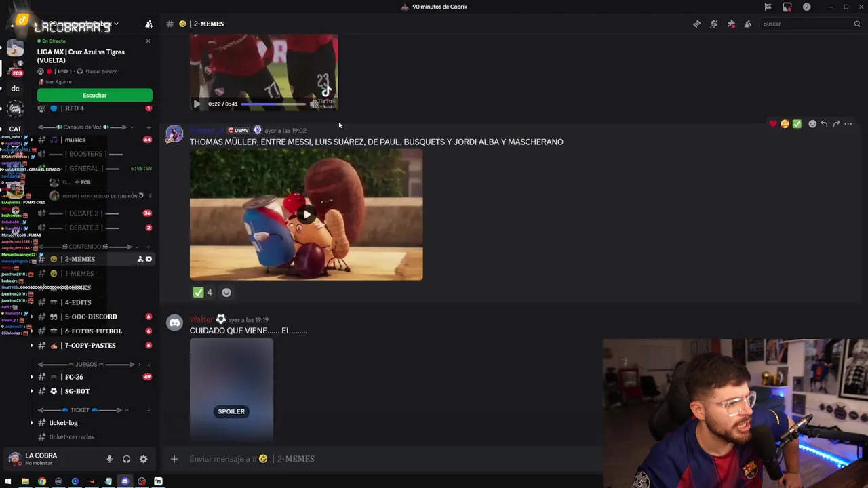
Task: Toggle the checkmark reaction with count 4
Action: coord(203,292)
